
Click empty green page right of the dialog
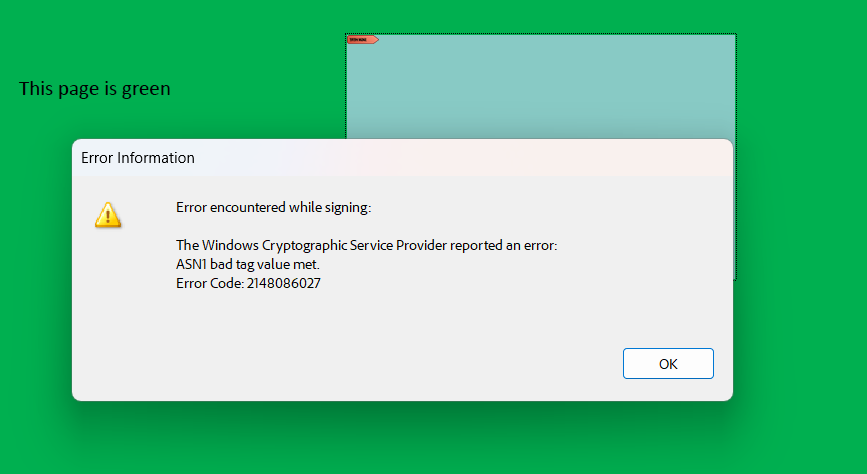pos(802,249)
